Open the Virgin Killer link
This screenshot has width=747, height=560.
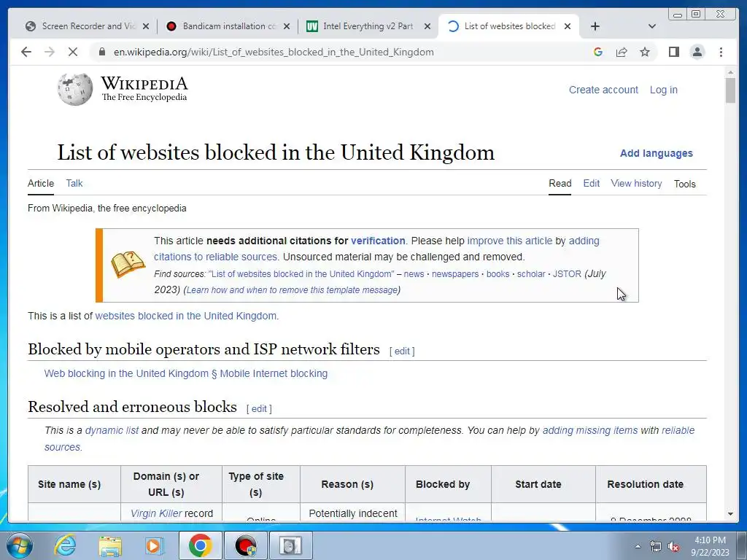(156, 513)
